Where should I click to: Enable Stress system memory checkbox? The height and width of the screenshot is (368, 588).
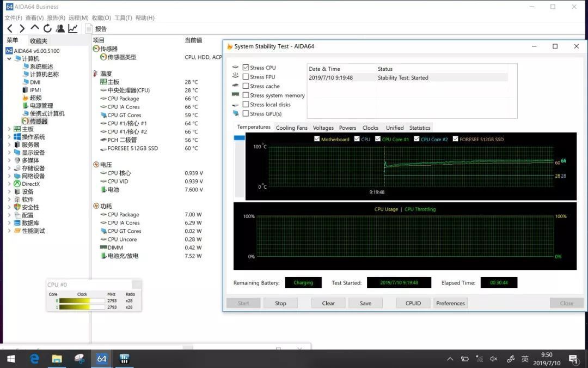[246, 95]
